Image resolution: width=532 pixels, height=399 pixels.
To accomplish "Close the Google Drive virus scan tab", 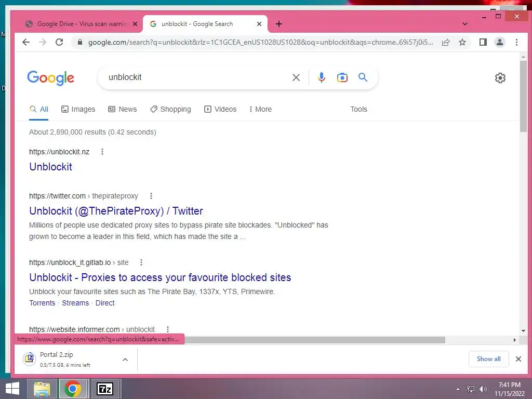I will pyautogui.click(x=135, y=24).
